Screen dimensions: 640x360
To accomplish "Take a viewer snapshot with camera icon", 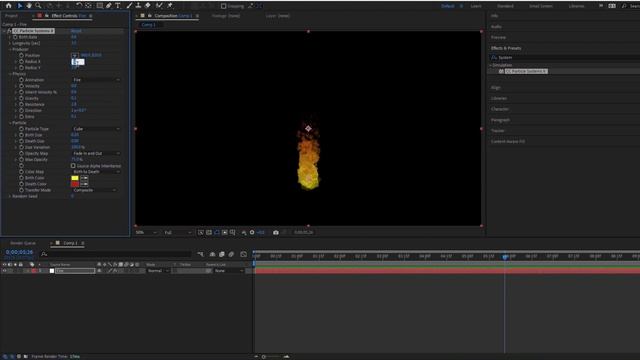I will click(x=276, y=232).
